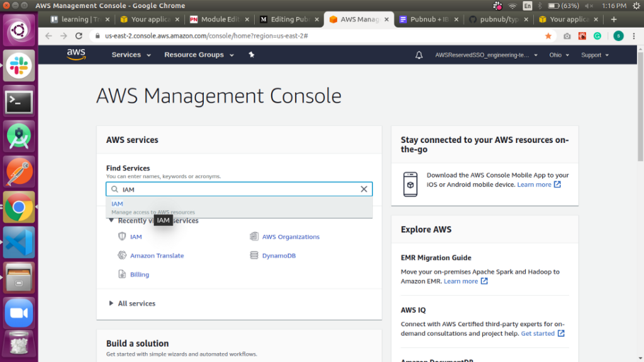Switch to the Module Editor tab

[220, 20]
